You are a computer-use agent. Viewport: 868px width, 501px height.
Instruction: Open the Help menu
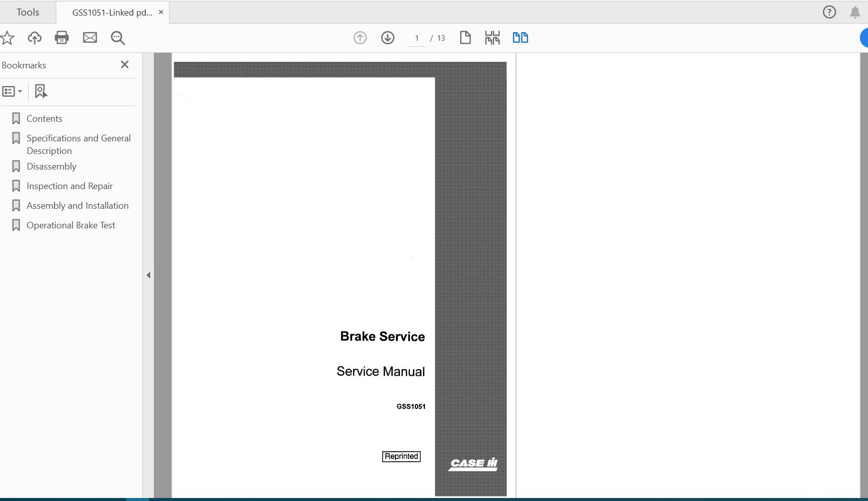(828, 12)
